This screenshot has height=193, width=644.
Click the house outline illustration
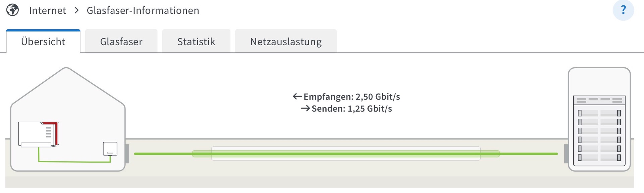[68, 119]
